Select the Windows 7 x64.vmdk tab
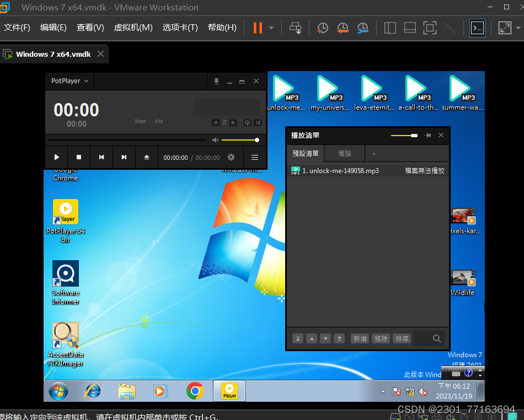 coord(54,54)
